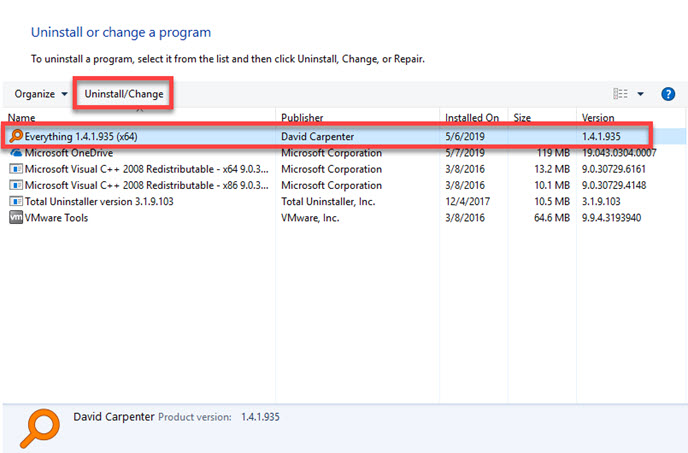Click the Everything magnifier icon in list
This screenshot has height=453, width=688.
(16, 136)
